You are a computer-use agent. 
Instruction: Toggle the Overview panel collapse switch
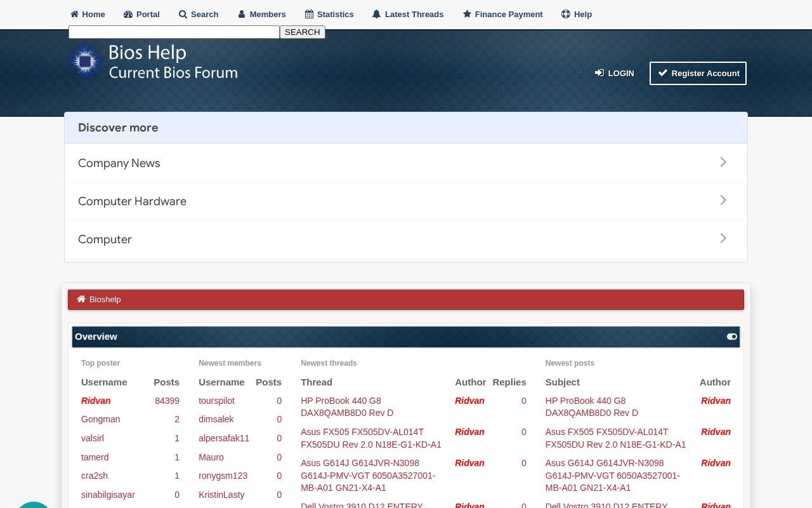coord(732,337)
